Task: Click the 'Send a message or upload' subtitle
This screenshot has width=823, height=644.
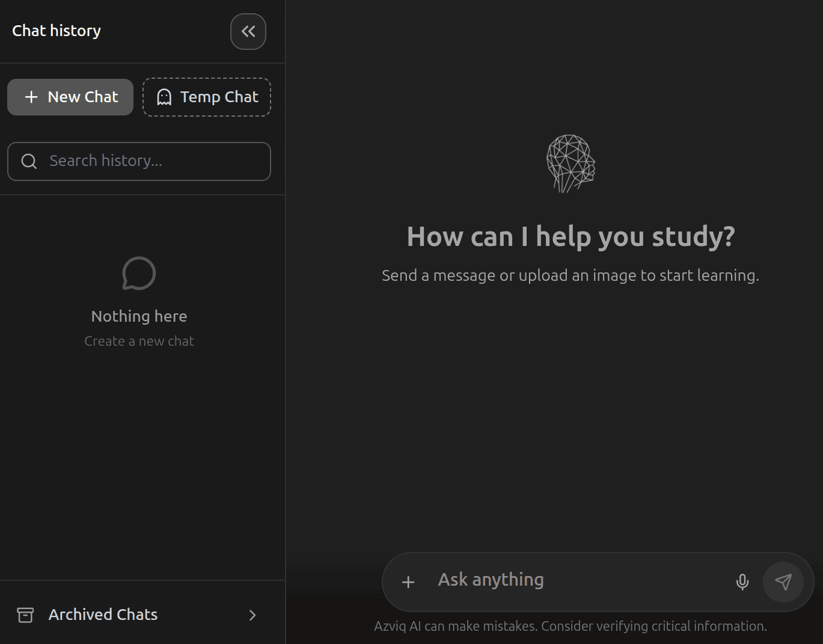Action: pyautogui.click(x=571, y=275)
